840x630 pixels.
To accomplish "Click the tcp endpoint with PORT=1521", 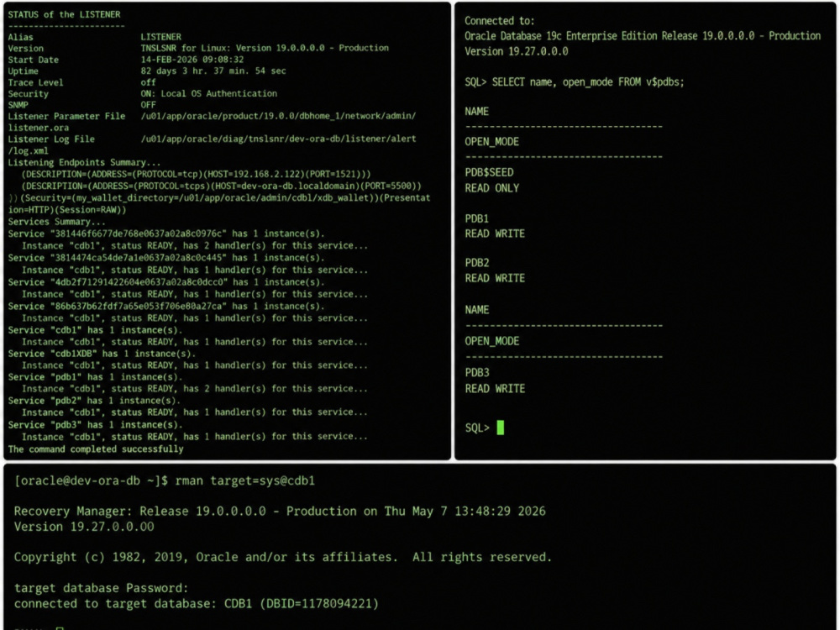I will click(196, 174).
